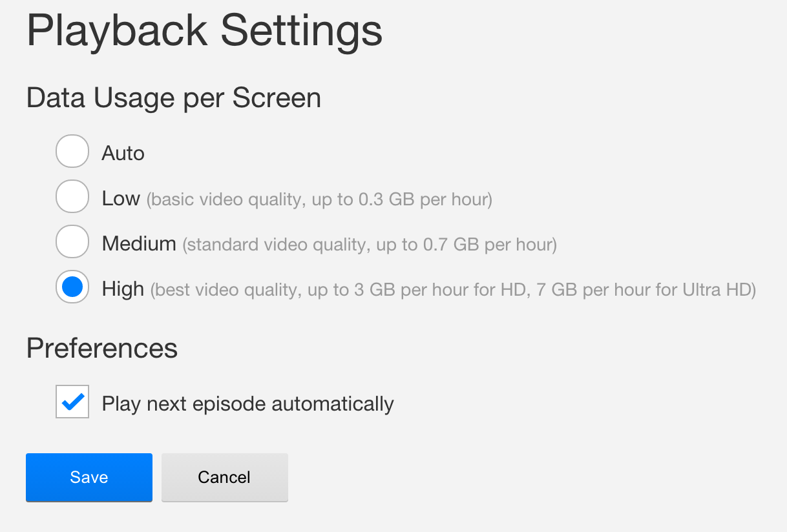The height and width of the screenshot is (532, 787).
Task: Choose the Low data usage radio button
Action: [72, 197]
